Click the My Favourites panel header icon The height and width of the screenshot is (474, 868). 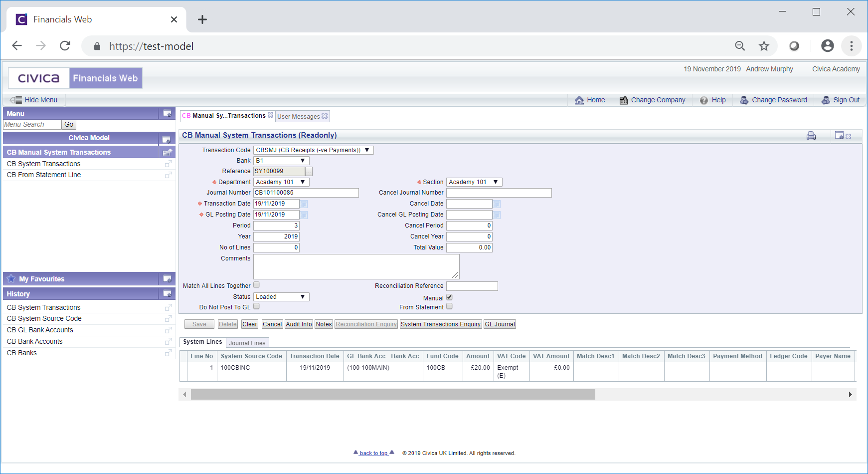tap(167, 279)
